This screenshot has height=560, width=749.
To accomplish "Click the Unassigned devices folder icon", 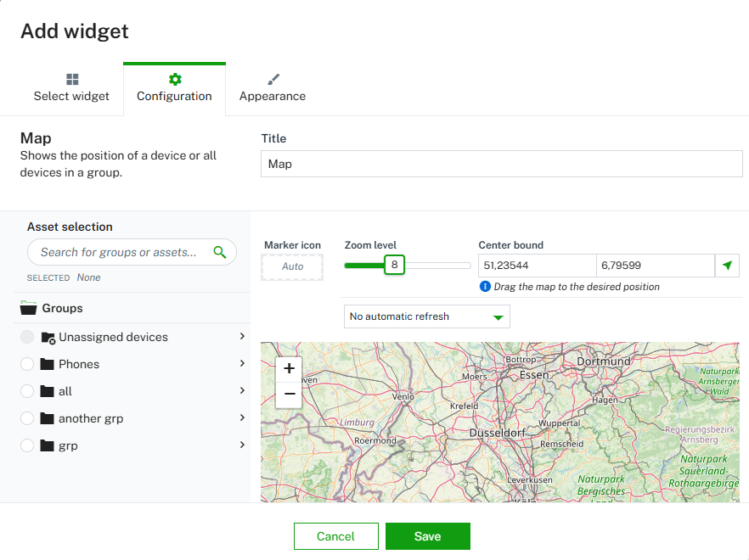I will [x=48, y=338].
